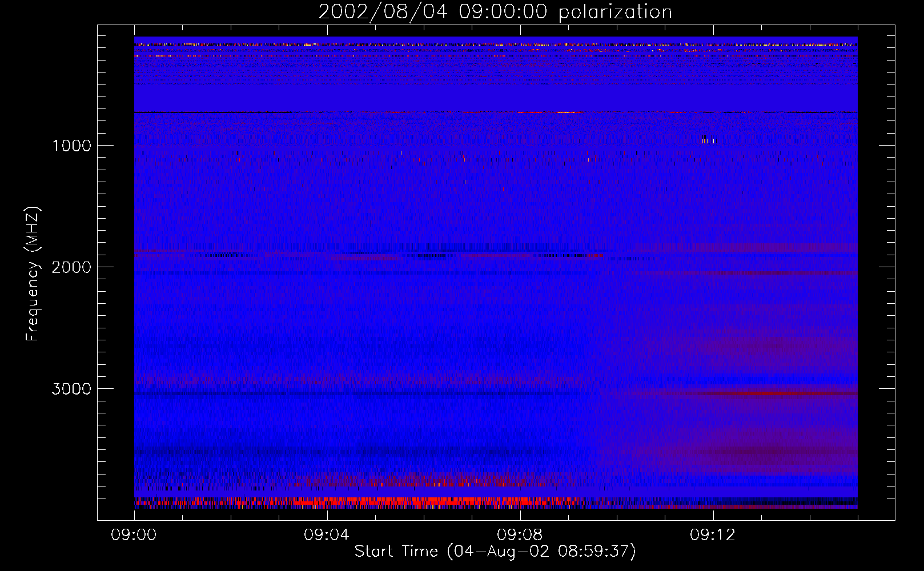Click the 09:12 time tick label
This screenshot has height=571, width=924.
(713, 535)
